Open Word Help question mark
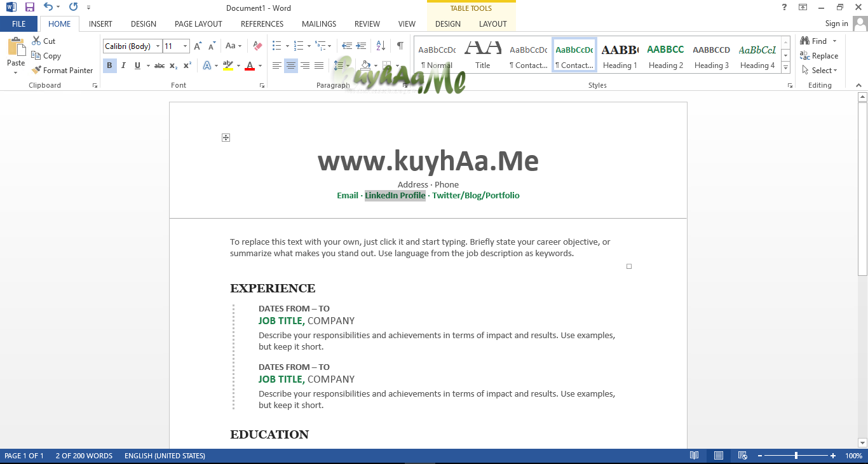 pyautogui.click(x=785, y=7)
